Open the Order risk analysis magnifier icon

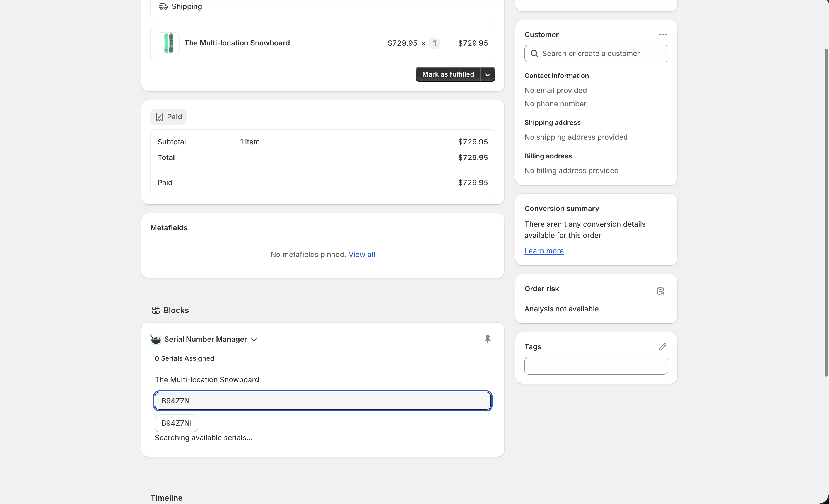click(660, 290)
